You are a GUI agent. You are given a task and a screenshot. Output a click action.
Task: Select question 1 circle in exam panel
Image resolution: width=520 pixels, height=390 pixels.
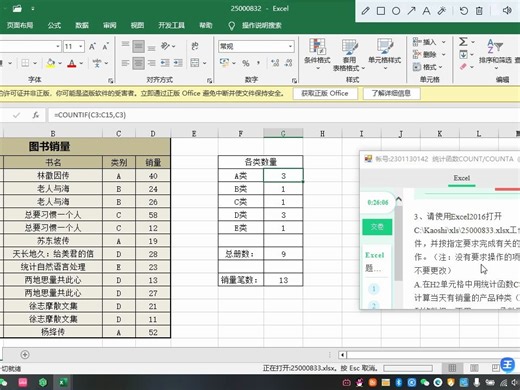[x=374, y=289]
